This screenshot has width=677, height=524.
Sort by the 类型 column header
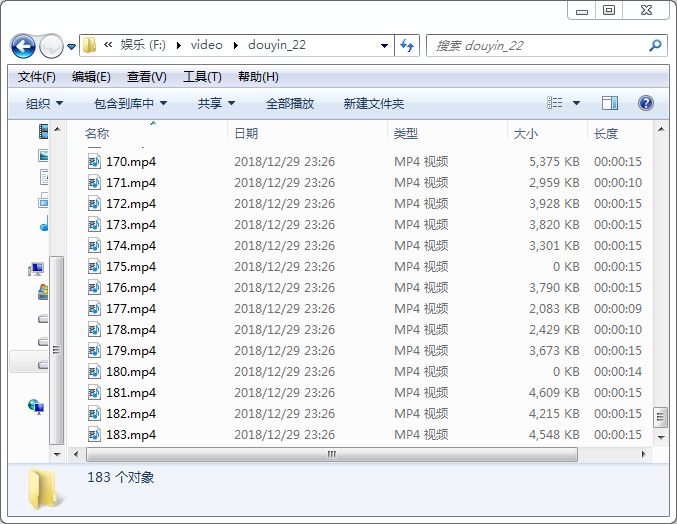pyautogui.click(x=405, y=134)
